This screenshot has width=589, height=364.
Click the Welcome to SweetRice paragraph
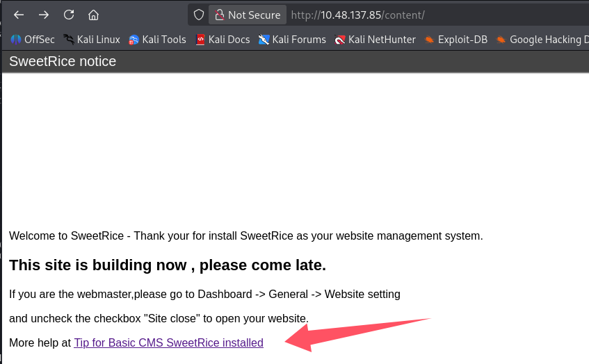coord(245,236)
